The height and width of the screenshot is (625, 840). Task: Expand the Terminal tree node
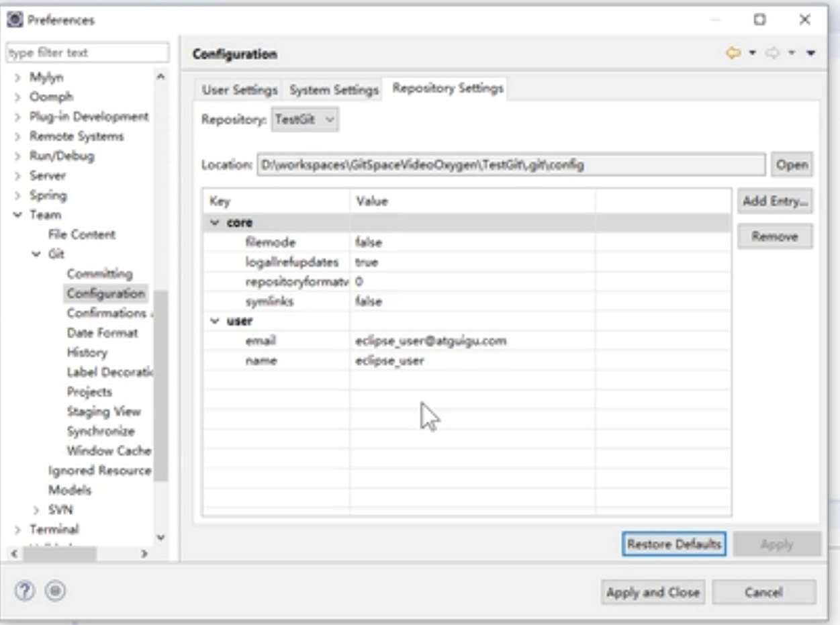click(18, 530)
